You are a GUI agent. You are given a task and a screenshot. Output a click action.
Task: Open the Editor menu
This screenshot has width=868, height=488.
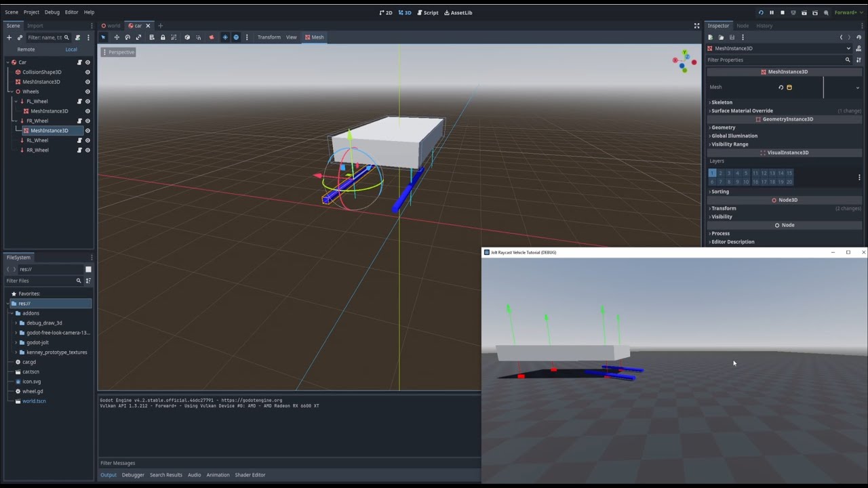pyautogui.click(x=71, y=12)
